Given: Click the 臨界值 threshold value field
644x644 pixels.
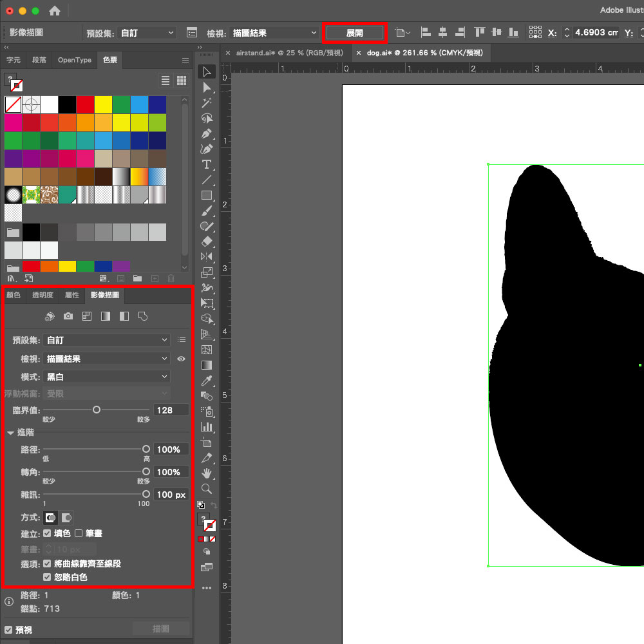Looking at the screenshot, I should point(171,410).
